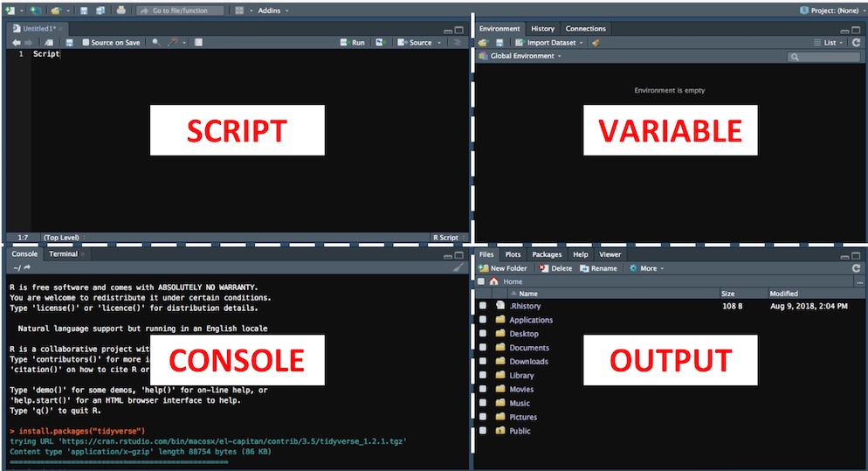Open the Downloads folder in file list

tap(528, 362)
